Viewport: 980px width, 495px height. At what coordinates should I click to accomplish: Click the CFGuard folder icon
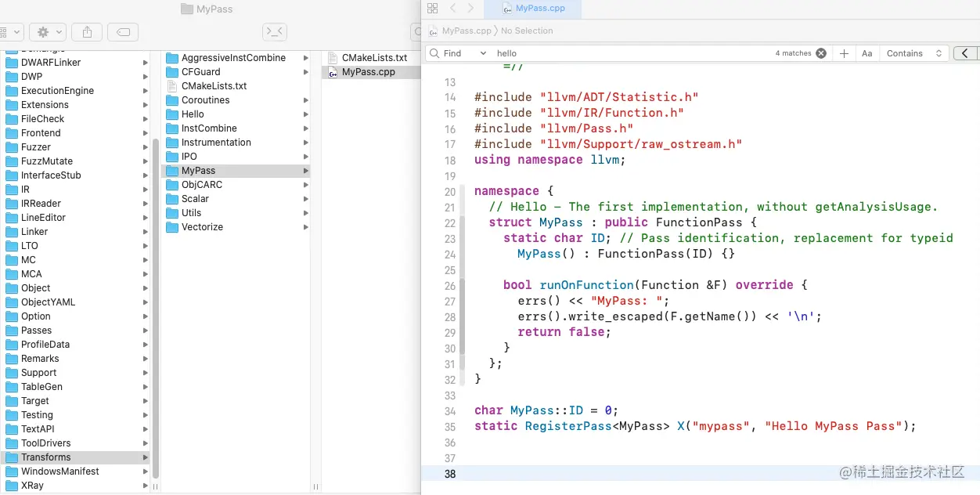coord(172,72)
